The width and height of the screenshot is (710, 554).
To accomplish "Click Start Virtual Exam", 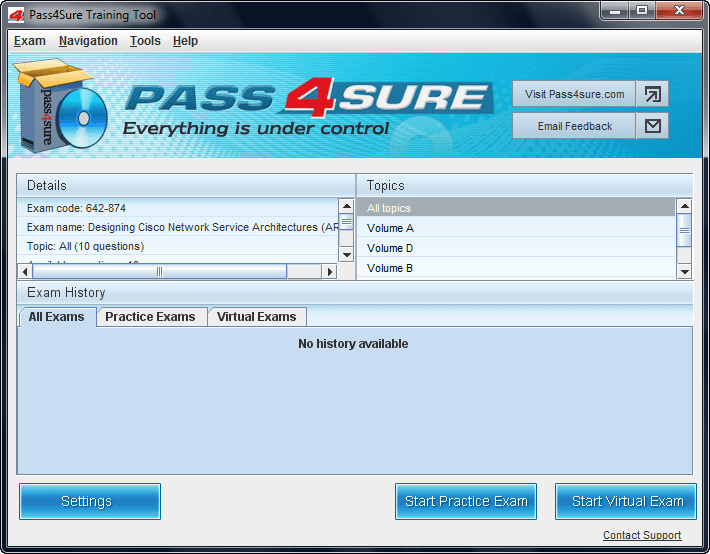I will 626,501.
